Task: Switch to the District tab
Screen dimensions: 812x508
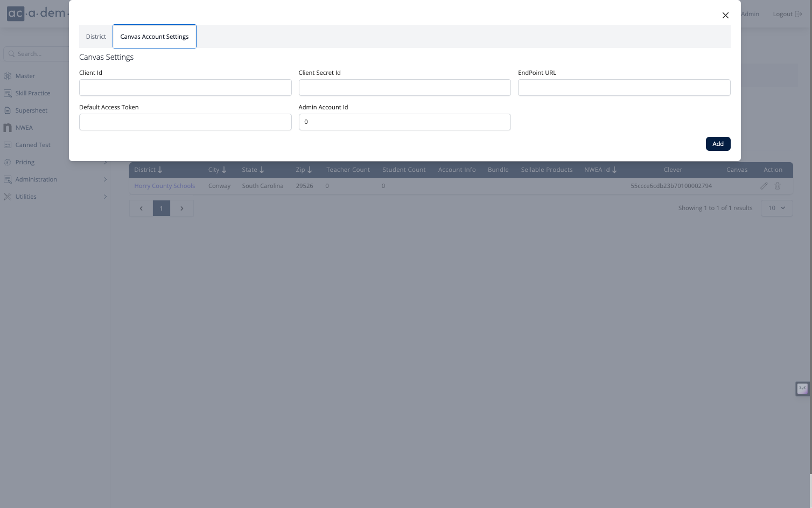Action: (96, 37)
